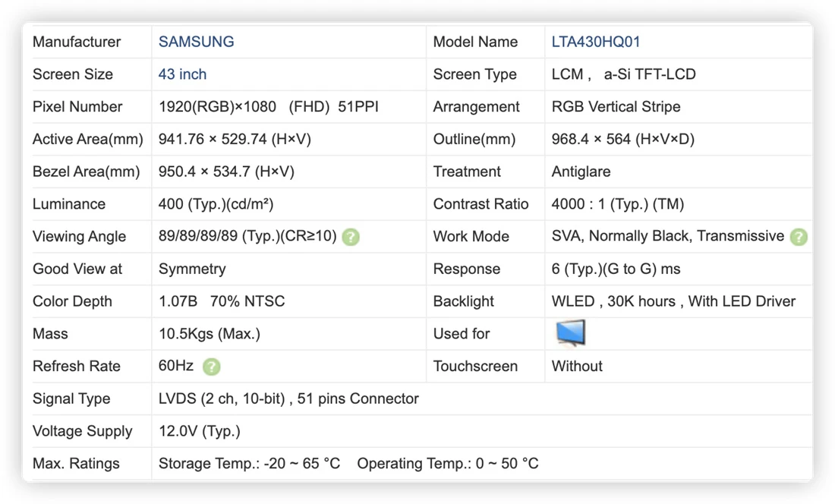Click the LCM, a-Si TFT-LCD value

pyautogui.click(x=623, y=74)
